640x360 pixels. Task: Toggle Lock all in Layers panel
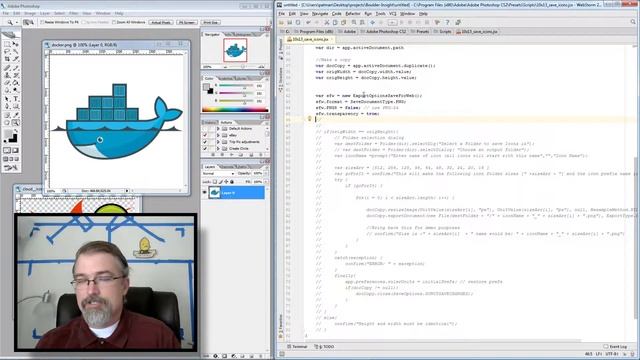click(x=232, y=182)
